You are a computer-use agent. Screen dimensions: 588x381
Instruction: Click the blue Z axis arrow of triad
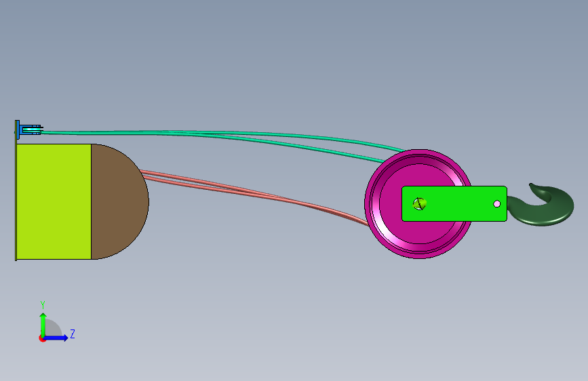click(56, 338)
